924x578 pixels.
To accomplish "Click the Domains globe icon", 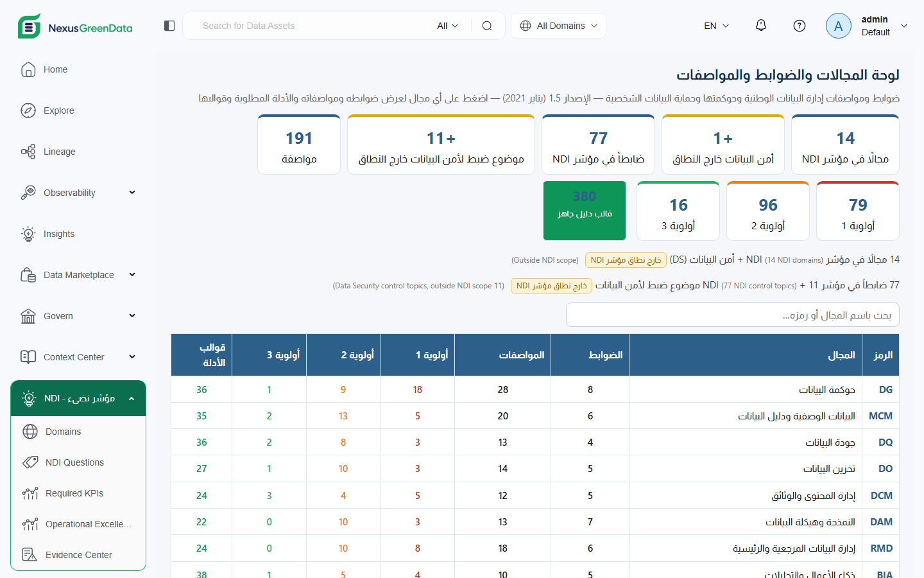I will [x=30, y=432].
